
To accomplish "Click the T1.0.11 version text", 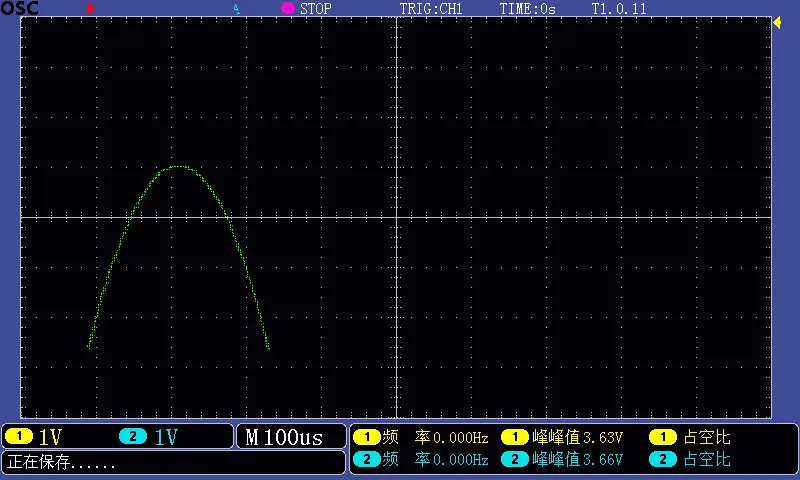I will (x=618, y=9).
